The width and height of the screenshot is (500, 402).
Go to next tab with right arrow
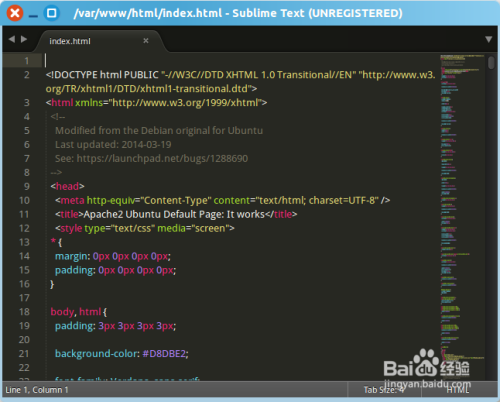[24, 39]
